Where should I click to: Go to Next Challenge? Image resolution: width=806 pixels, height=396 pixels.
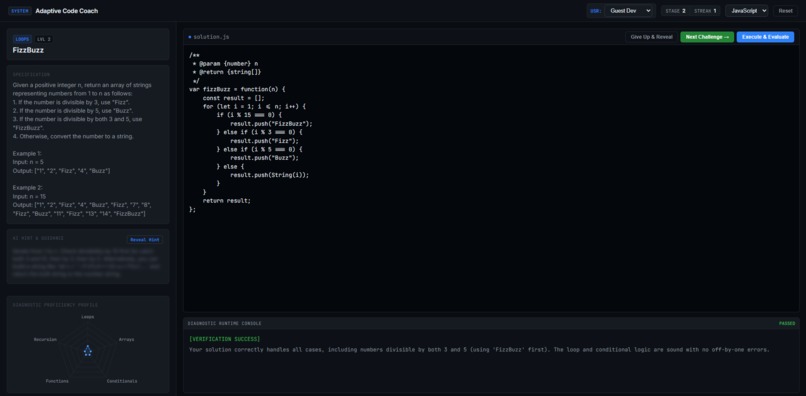point(707,37)
